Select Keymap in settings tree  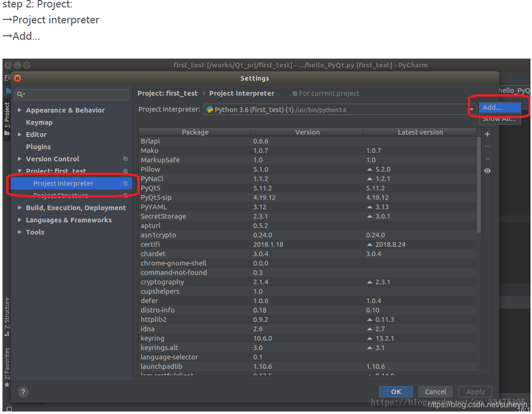[x=39, y=122]
